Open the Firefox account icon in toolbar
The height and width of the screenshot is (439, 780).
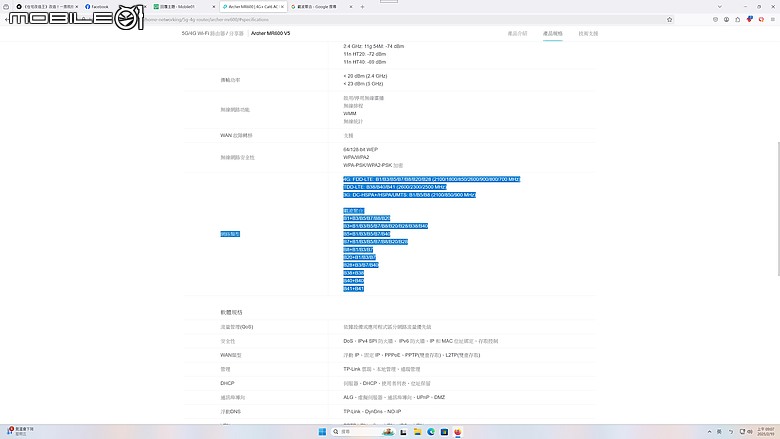point(726,19)
